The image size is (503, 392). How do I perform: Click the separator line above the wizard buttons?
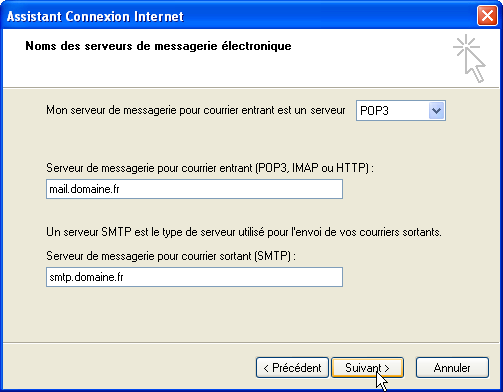pos(251,342)
